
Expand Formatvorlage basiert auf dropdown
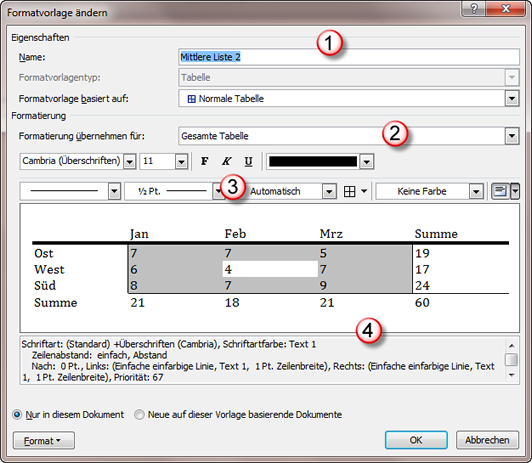point(512,99)
